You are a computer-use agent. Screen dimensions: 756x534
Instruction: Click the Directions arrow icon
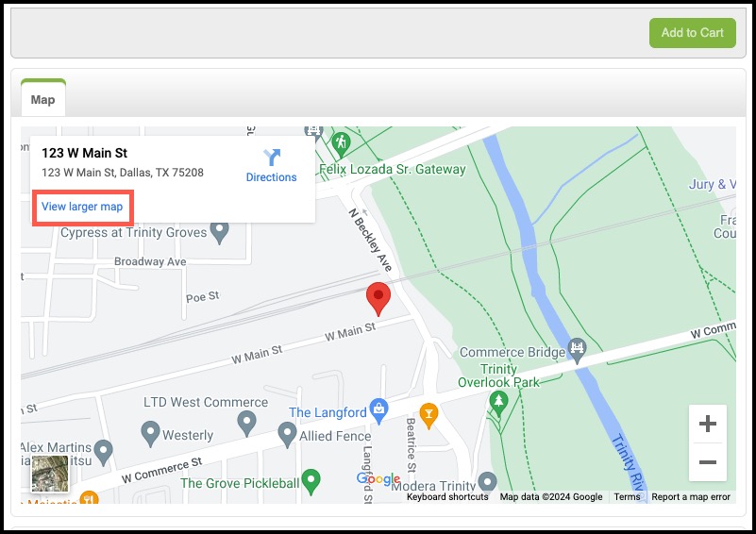point(272,158)
